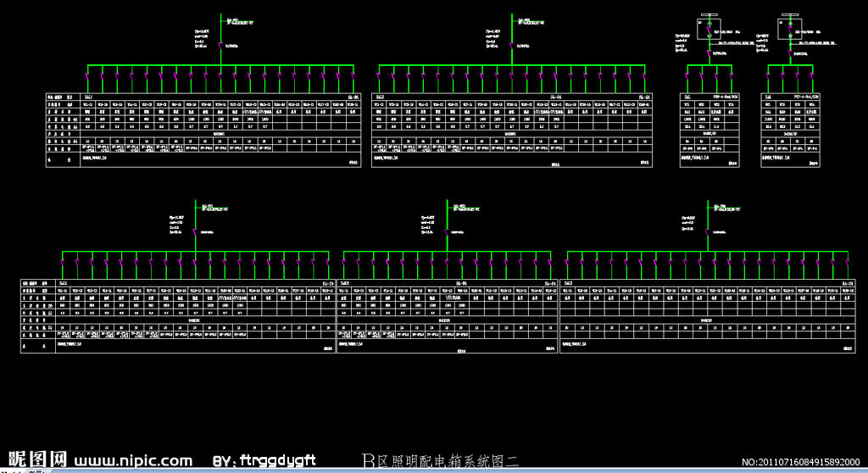
Task: Select the upper-left panel's schedule table
Action: pos(203,131)
